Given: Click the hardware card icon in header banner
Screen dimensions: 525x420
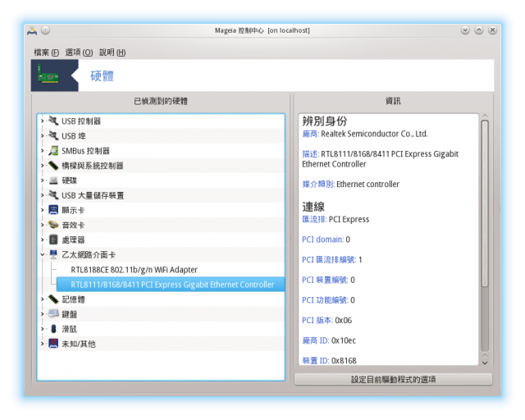Looking at the screenshot, I should pyautogui.click(x=48, y=75).
